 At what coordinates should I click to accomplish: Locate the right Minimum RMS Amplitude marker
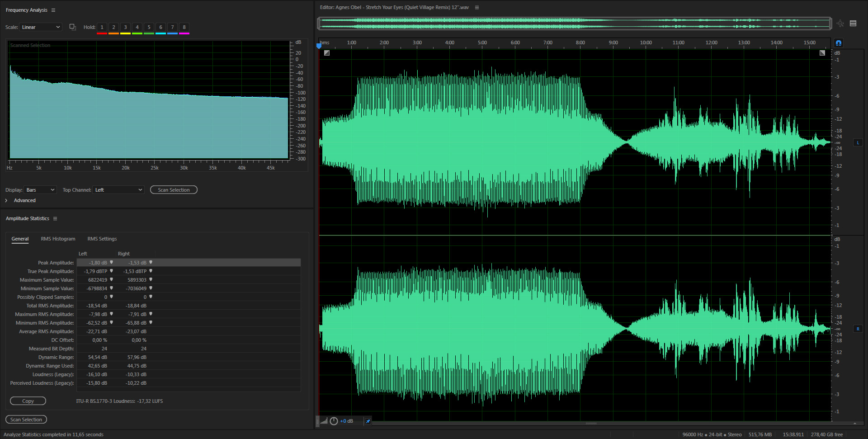(x=151, y=323)
